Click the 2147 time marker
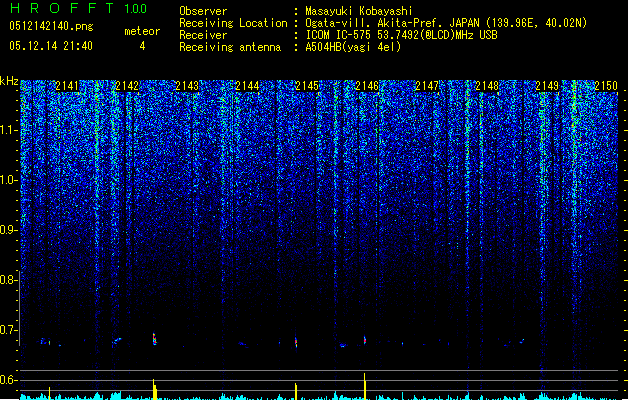This screenshot has height=400, width=629. click(427, 86)
